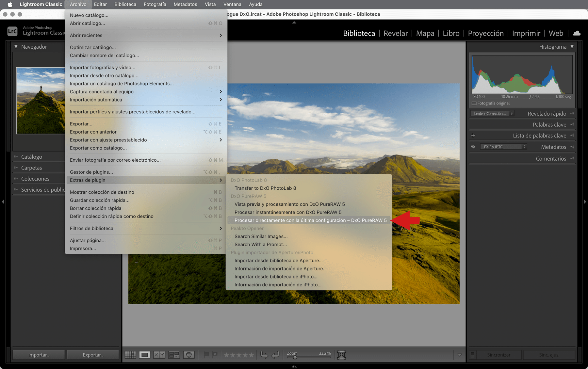588x369 pixels.
Task: Click the Navigator preview thumbnail
Action: pyautogui.click(x=41, y=101)
